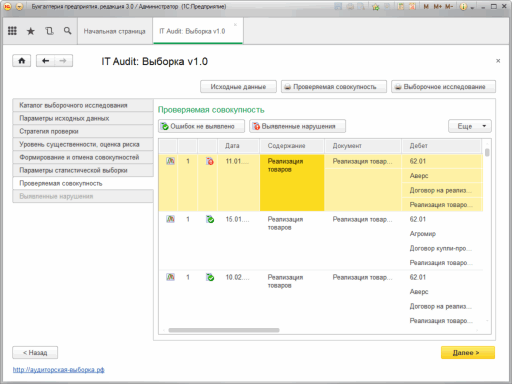Open the main menu round dropdown button
This screenshot has height=384, width=512.
coord(20,6)
